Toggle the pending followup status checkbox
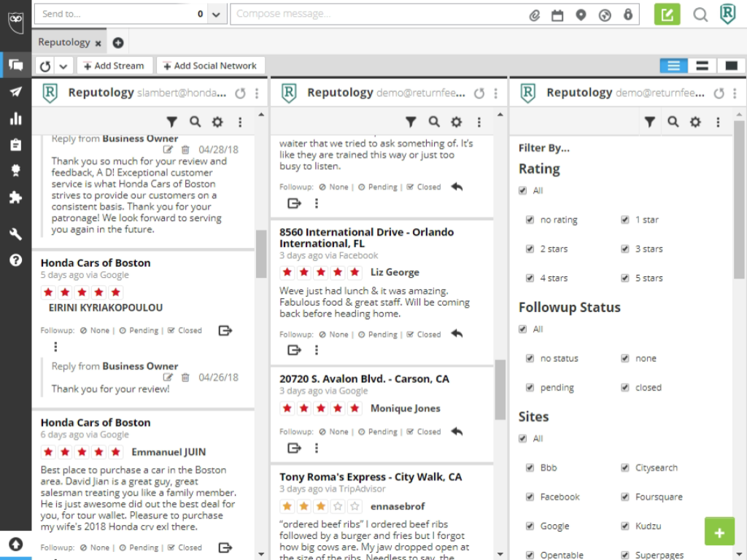This screenshot has width=747, height=560. pyautogui.click(x=530, y=387)
